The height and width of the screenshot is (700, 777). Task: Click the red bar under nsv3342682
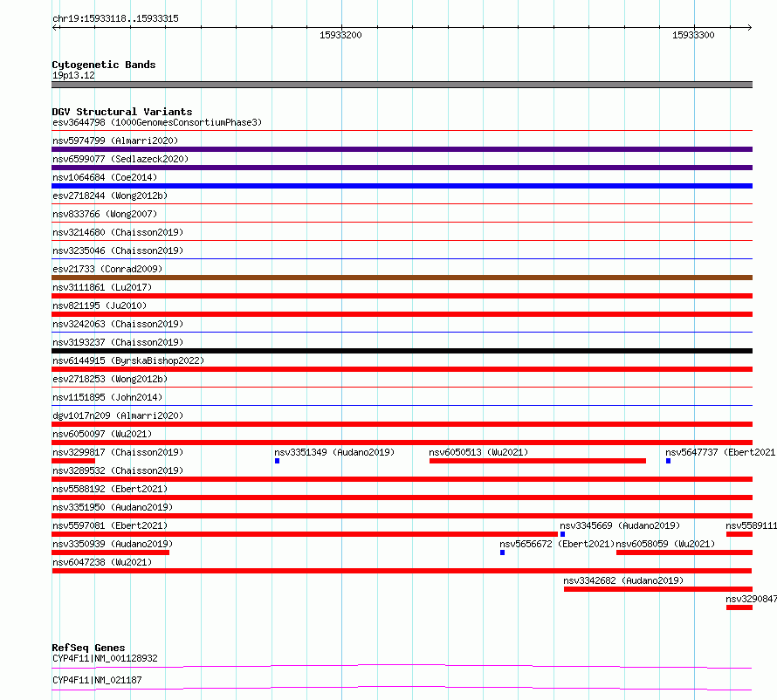658,589
